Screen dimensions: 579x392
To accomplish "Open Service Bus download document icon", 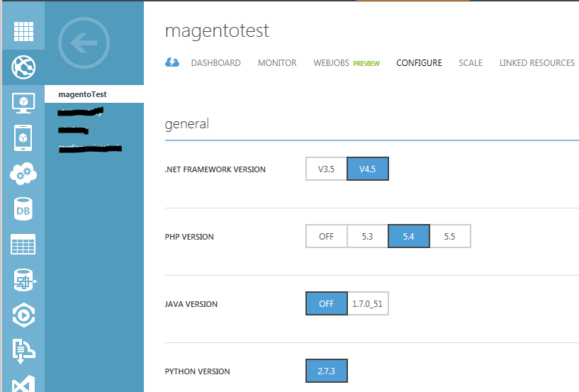I will [x=23, y=351].
